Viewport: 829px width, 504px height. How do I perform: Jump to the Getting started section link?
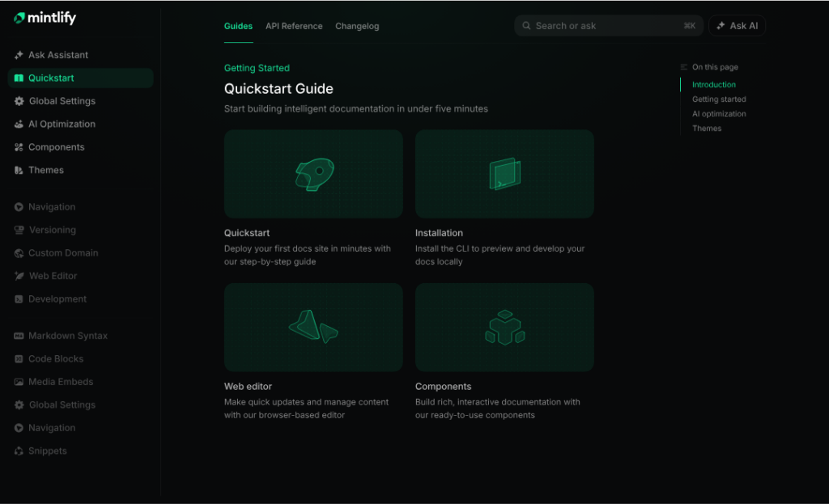click(x=721, y=99)
